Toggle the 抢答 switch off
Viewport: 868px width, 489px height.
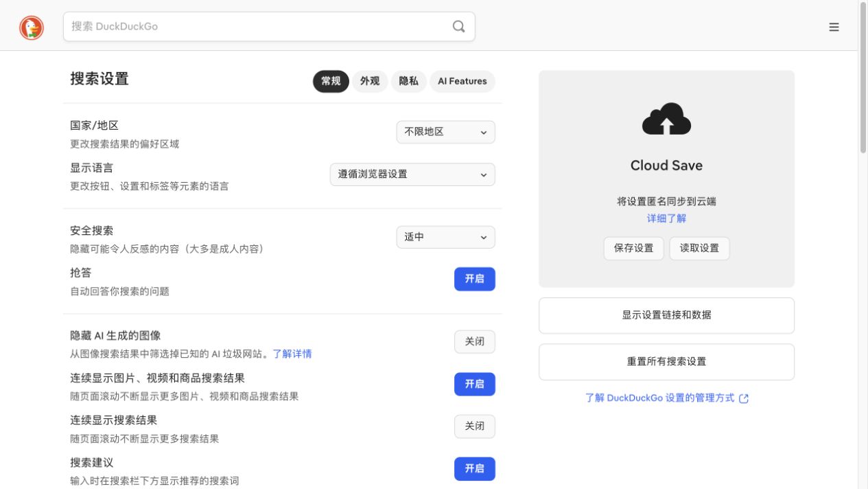[474, 279]
